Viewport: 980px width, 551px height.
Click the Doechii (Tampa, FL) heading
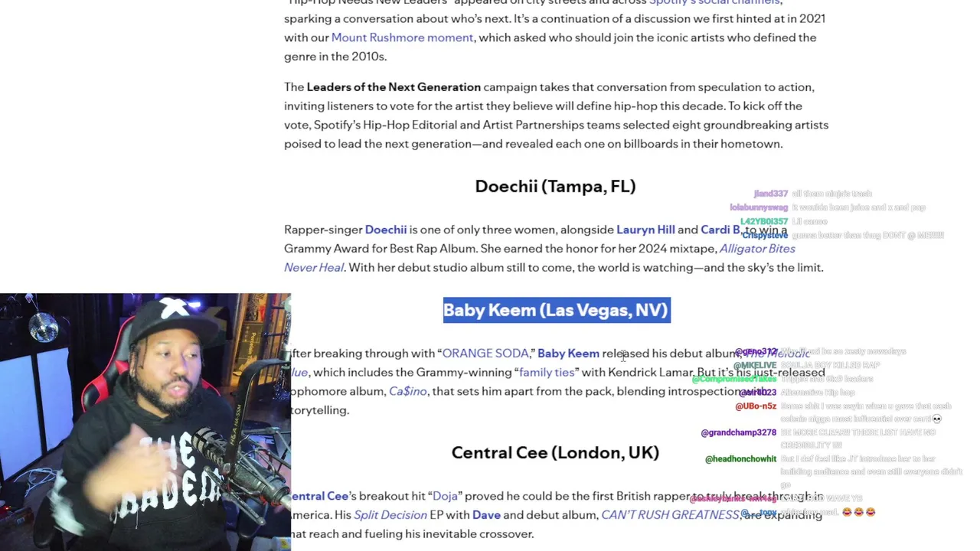point(555,186)
